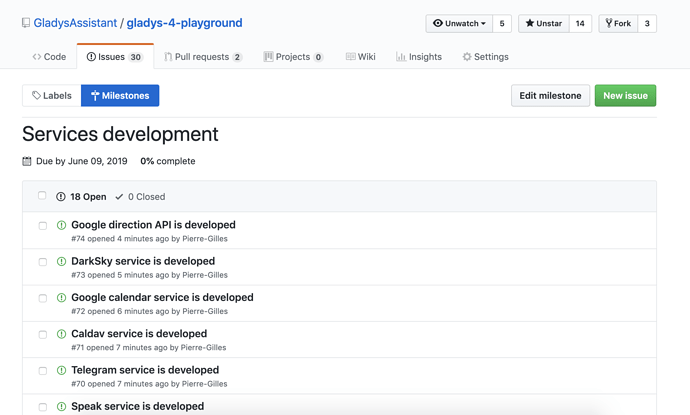Click open-issue icon next to Google direction API
The image size is (690, 415).
pyautogui.click(x=62, y=225)
